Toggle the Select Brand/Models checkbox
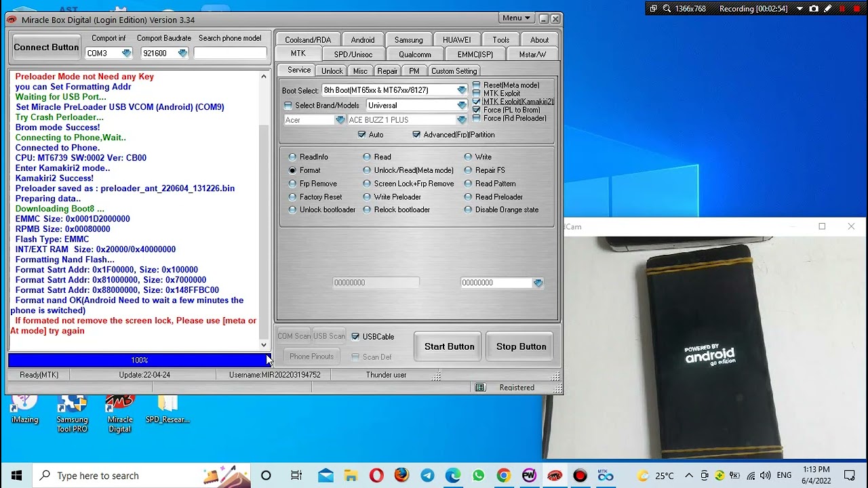 tap(288, 106)
